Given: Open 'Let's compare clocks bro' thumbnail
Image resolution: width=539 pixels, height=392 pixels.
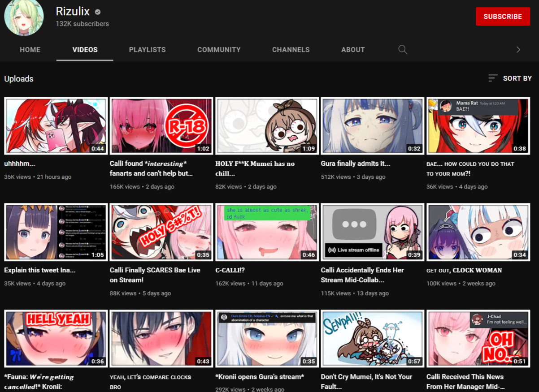Looking at the screenshot, I should [161, 339].
